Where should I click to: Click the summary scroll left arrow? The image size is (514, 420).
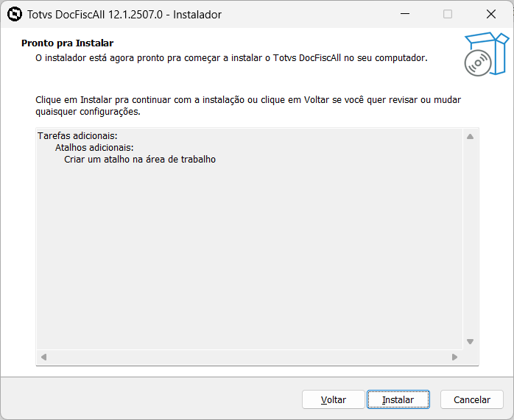43,357
